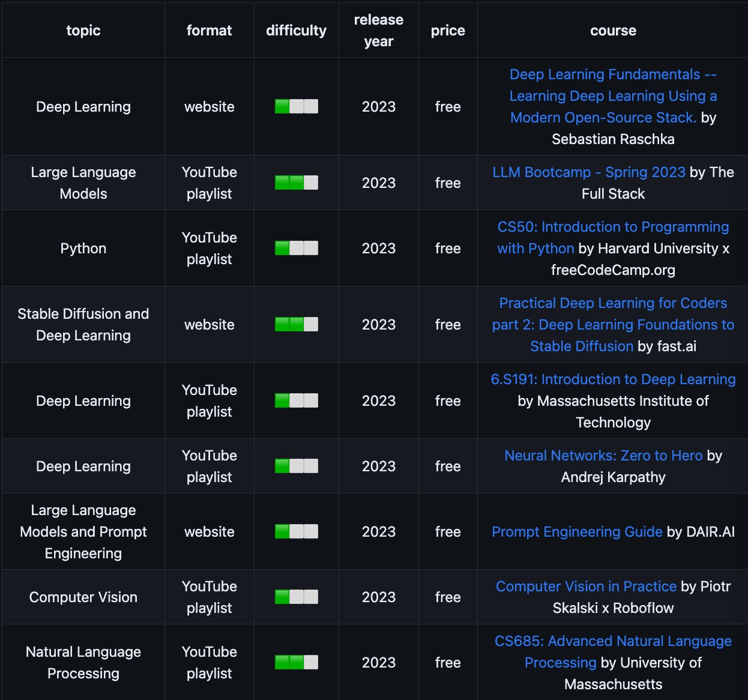748x700 pixels.
Task: Click 'website' format in Deep Learning Fundamentals row
Action: click(210, 107)
